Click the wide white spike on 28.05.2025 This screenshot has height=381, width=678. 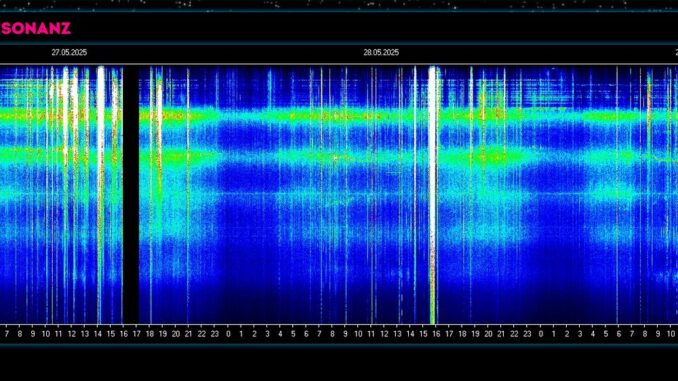[x=432, y=195]
